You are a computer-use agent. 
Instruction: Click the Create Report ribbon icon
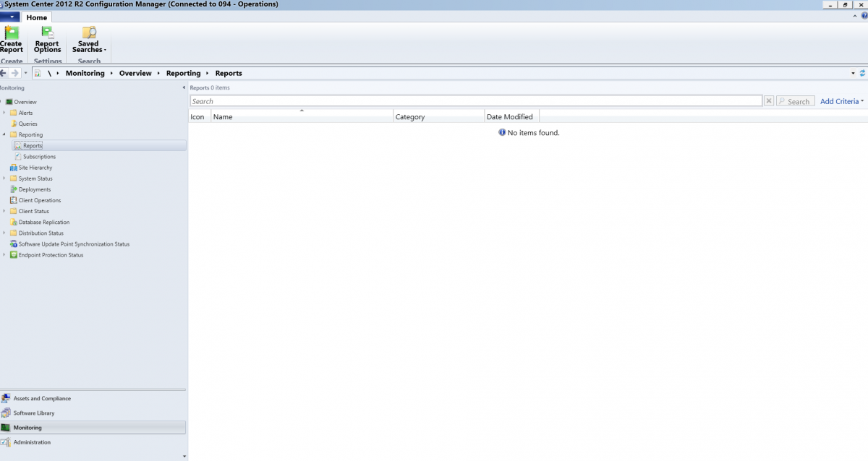click(x=12, y=40)
